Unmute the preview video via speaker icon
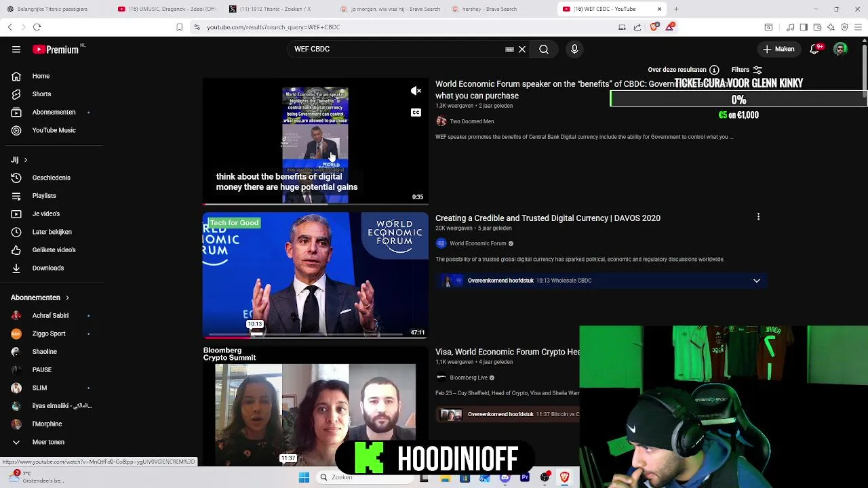The width and height of the screenshot is (868, 488). [x=416, y=91]
